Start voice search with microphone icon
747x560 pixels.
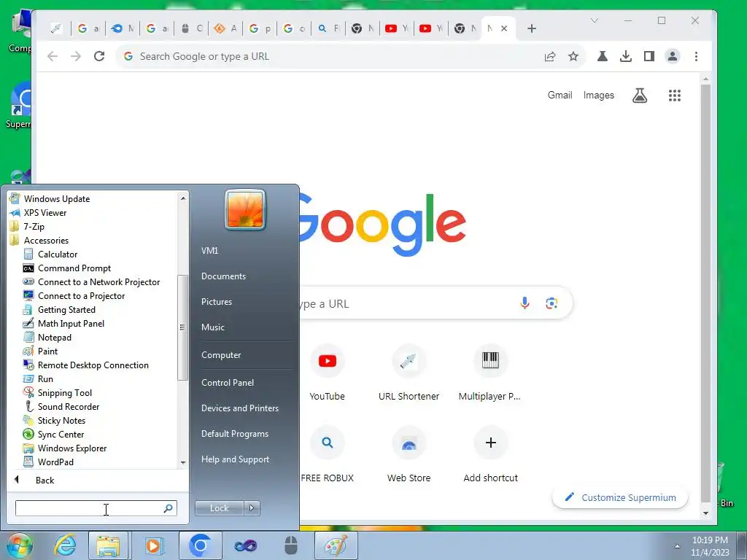[525, 303]
